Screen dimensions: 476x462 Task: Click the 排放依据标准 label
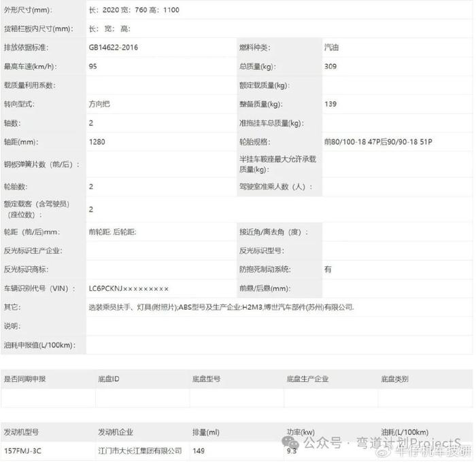coord(26,48)
